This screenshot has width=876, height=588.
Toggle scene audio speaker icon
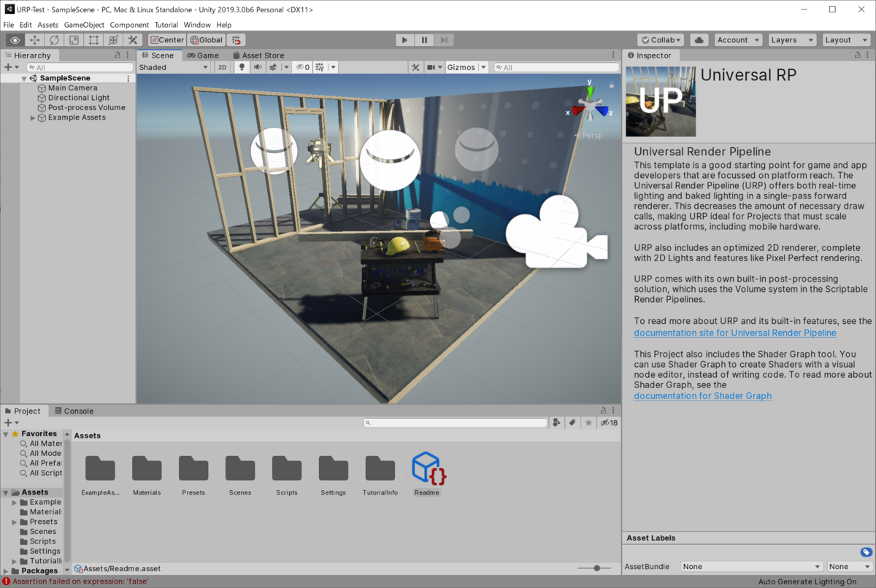258,67
